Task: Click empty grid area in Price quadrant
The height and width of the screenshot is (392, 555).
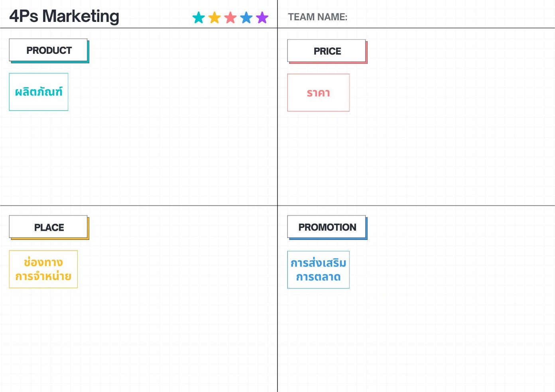Action: [x=439, y=139]
